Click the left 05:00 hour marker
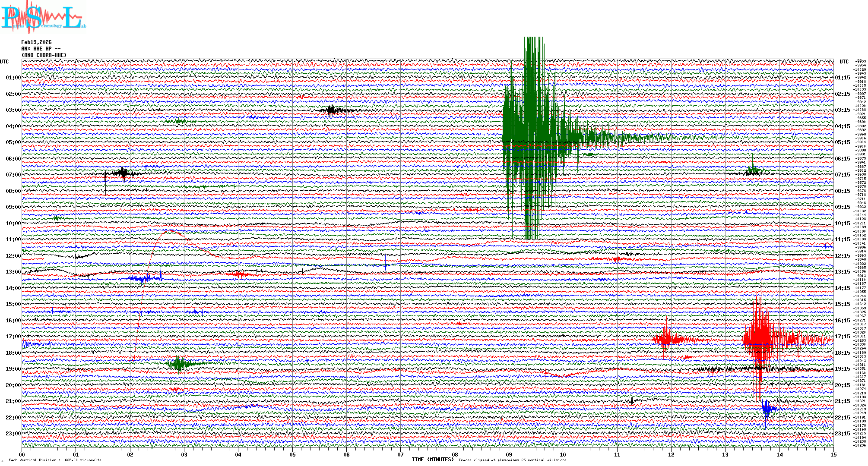 13,142
